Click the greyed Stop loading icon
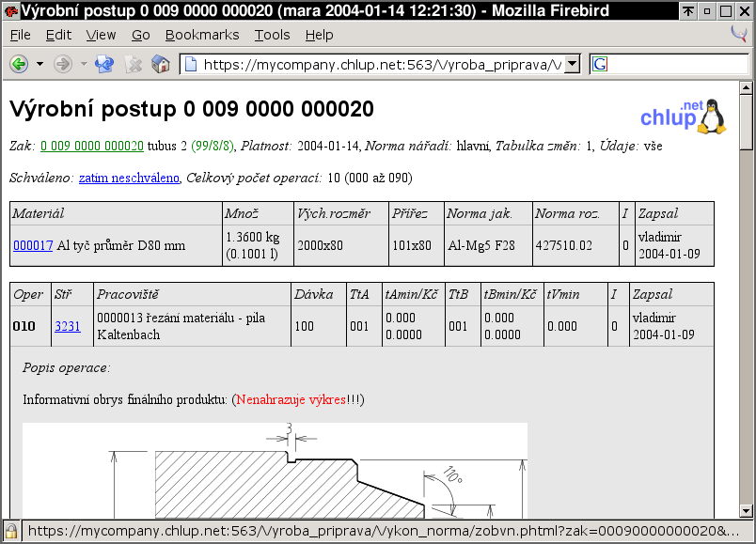Screen dimensions: 756x544 [x=134, y=64]
